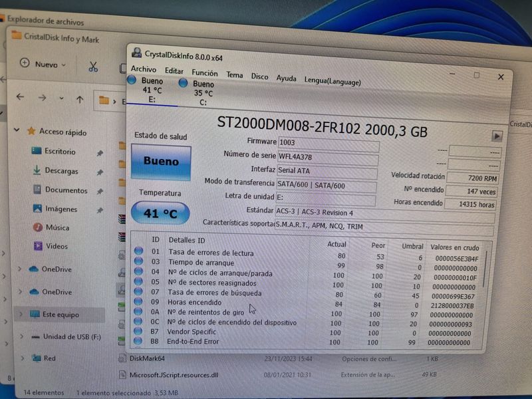Select the End-to-End Error row text
The width and height of the screenshot is (532, 399).
pyautogui.click(x=193, y=341)
